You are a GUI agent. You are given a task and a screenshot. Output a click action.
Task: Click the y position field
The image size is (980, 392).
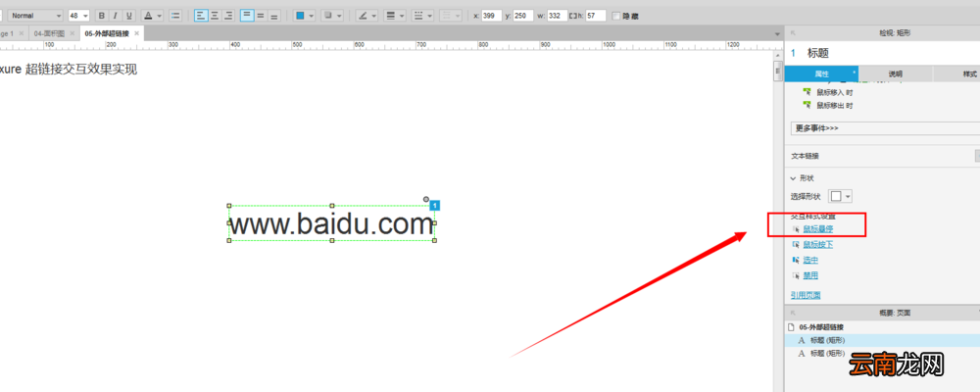[x=523, y=16]
